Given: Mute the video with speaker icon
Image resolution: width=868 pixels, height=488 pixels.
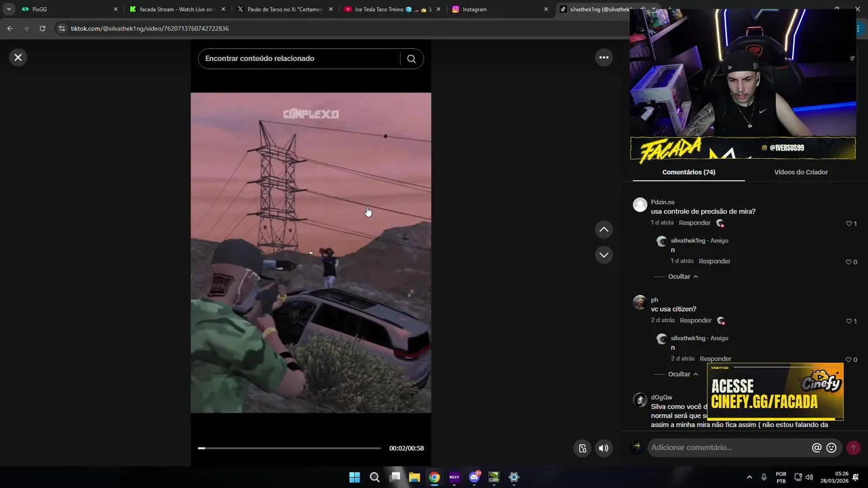Looking at the screenshot, I should tap(604, 448).
